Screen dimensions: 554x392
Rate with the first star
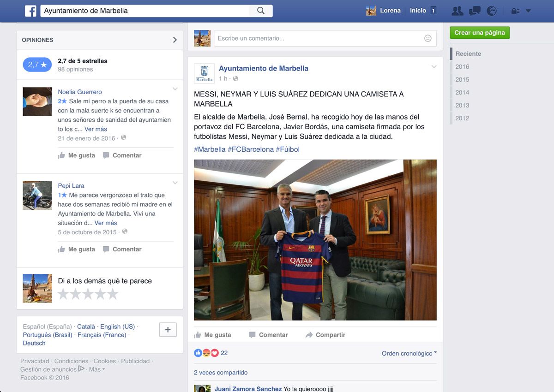(x=63, y=294)
